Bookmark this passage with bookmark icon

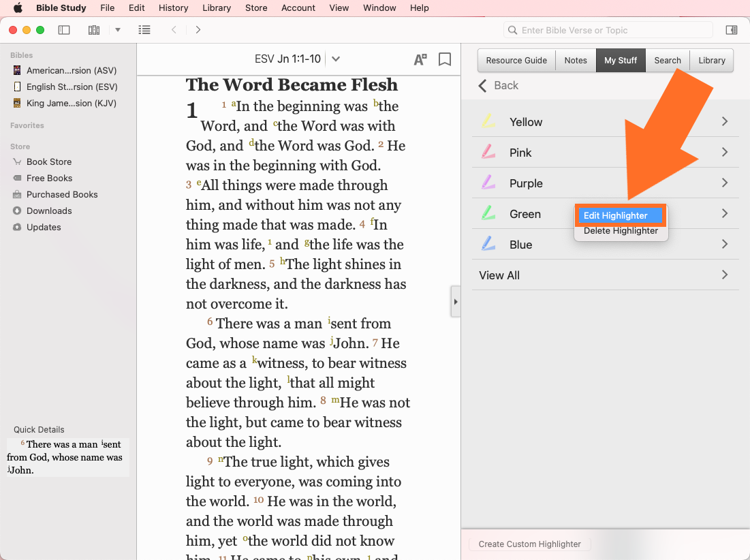click(x=445, y=59)
